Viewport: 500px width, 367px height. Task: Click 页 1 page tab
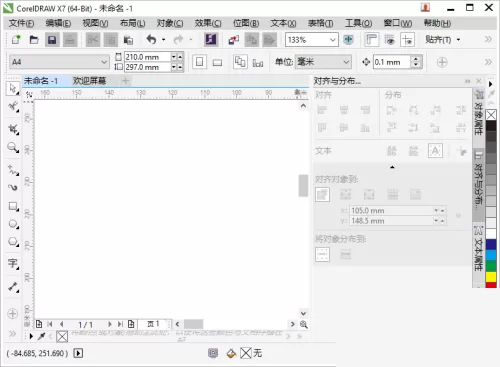pos(153,324)
